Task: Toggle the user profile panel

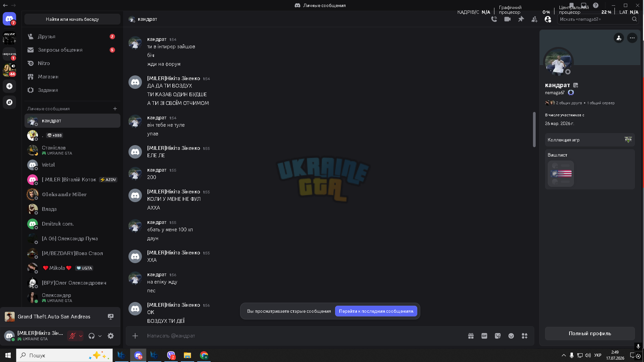Action: [x=548, y=19]
